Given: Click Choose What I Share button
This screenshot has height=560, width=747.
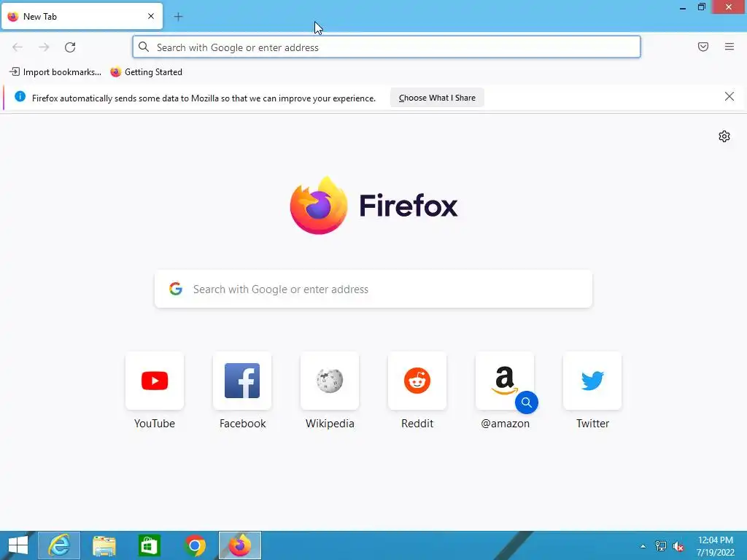Looking at the screenshot, I should [x=437, y=98].
